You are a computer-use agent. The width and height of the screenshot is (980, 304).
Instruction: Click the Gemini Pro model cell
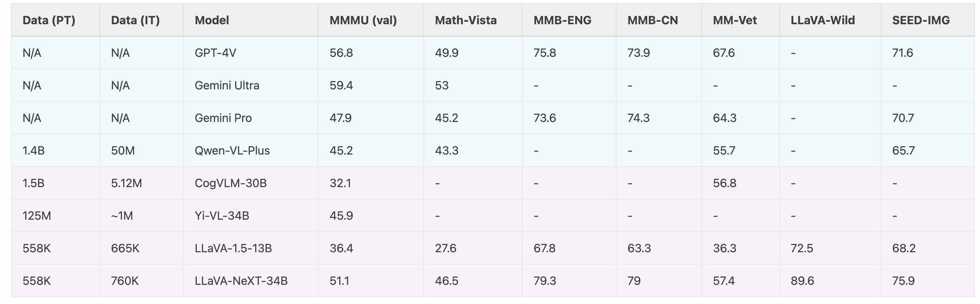click(223, 118)
